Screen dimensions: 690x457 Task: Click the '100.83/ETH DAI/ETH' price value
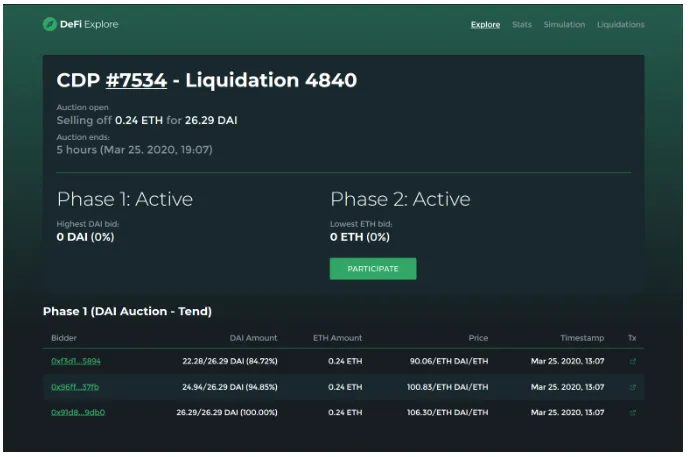point(448,387)
